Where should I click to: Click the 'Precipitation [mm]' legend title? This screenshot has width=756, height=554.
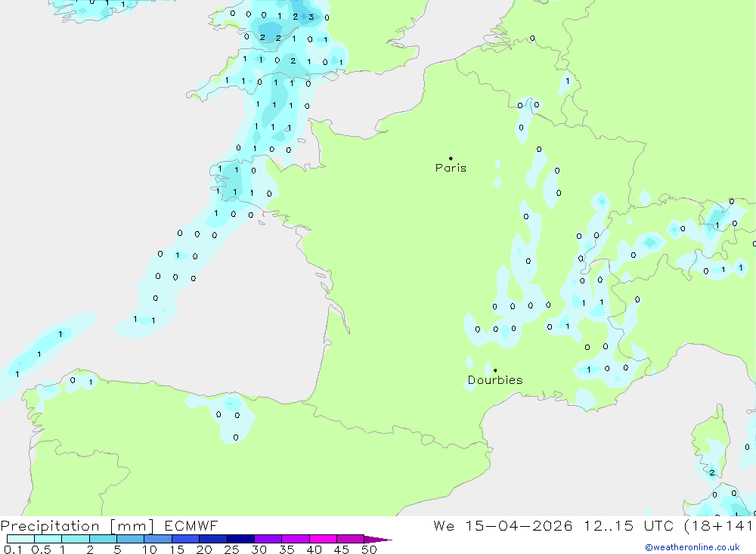pos(78,525)
